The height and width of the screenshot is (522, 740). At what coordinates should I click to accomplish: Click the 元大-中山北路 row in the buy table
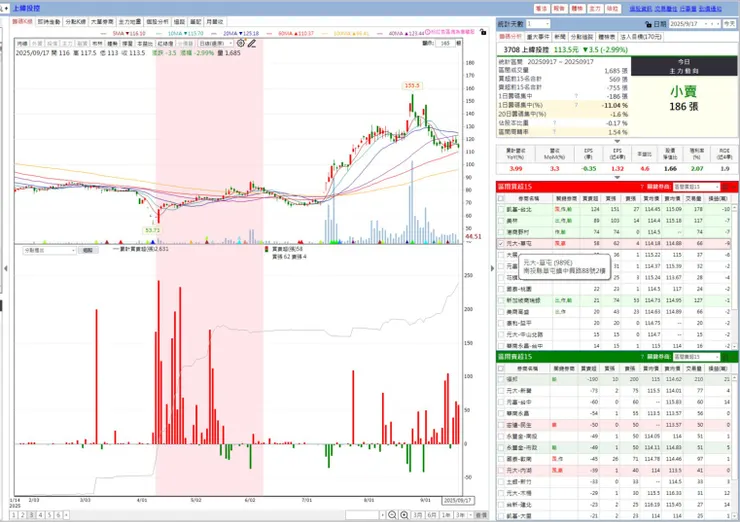click(x=614, y=335)
